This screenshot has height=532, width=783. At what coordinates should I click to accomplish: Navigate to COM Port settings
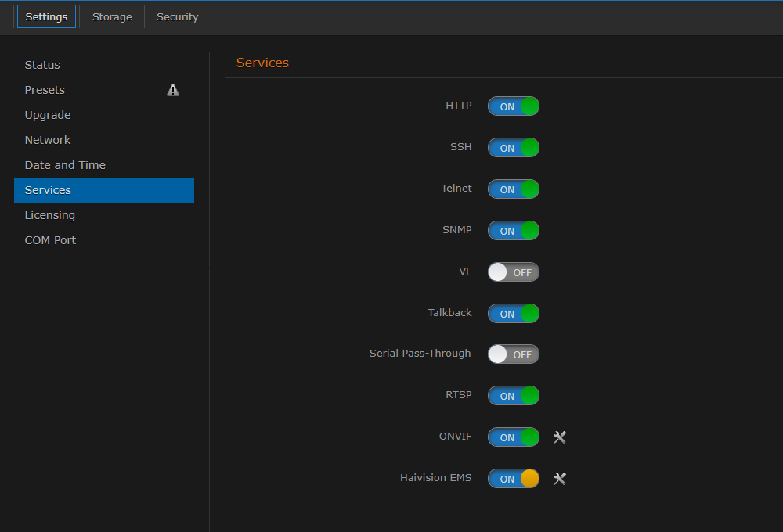pyautogui.click(x=50, y=239)
